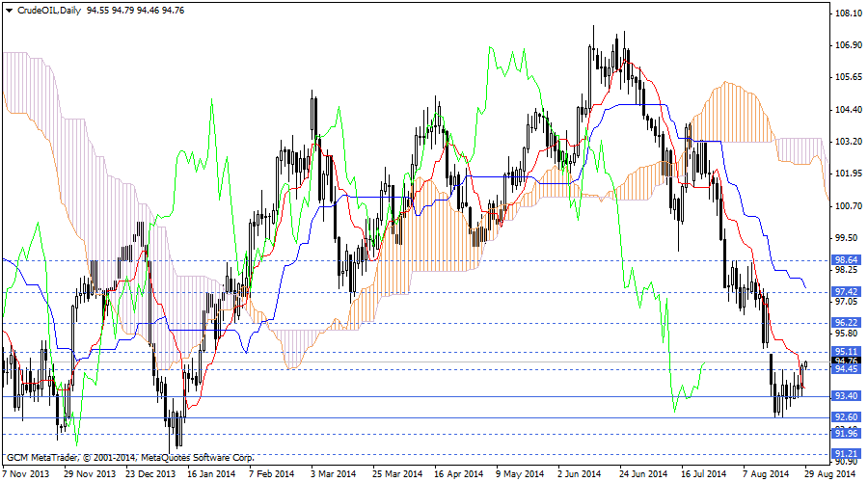The image size is (868, 482).
Task: Click the GCM MetaTrader copyright text
Action: (130, 456)
